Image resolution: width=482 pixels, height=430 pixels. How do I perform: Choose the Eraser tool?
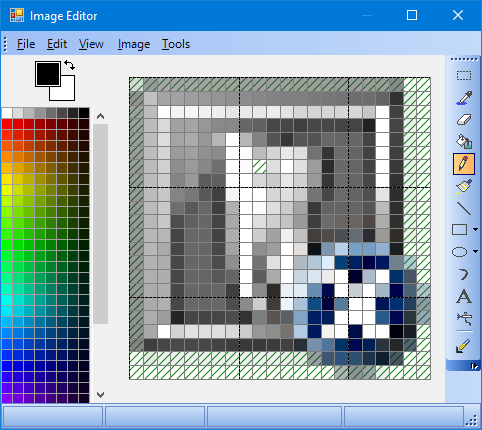point(464,120)
